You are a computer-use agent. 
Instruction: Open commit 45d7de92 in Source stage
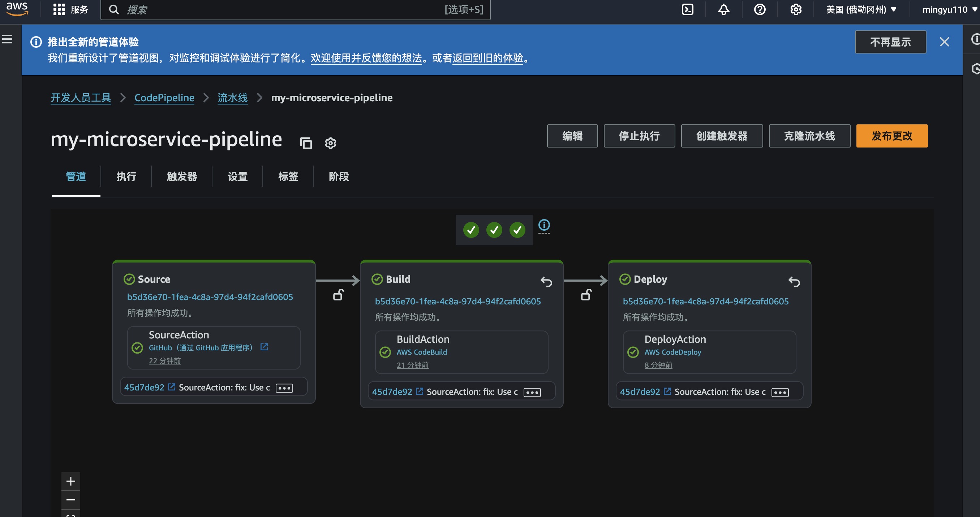pyautogui.click(x=144, y=388)
